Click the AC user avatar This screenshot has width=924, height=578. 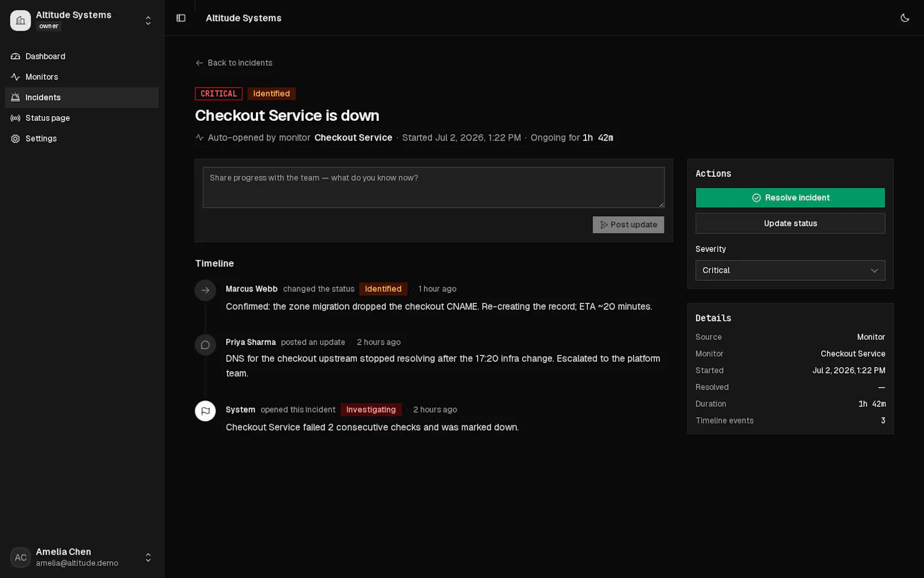tap(20, 557)
